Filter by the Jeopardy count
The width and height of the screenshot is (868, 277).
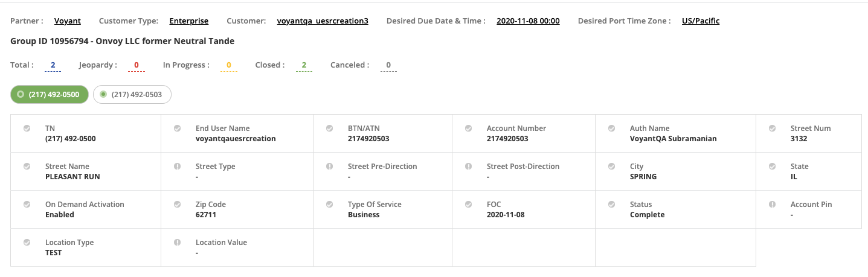coord(137,65)
